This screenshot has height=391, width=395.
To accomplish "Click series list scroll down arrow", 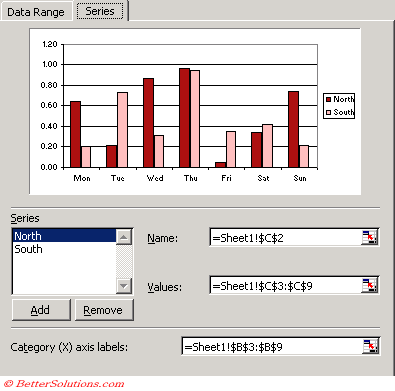I will coord(124,286).
